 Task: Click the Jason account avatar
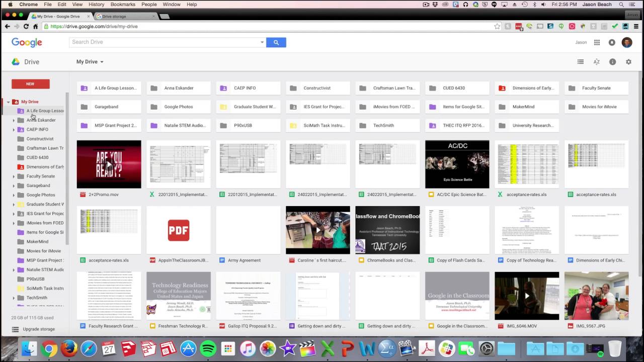click(x=627, y=43)
